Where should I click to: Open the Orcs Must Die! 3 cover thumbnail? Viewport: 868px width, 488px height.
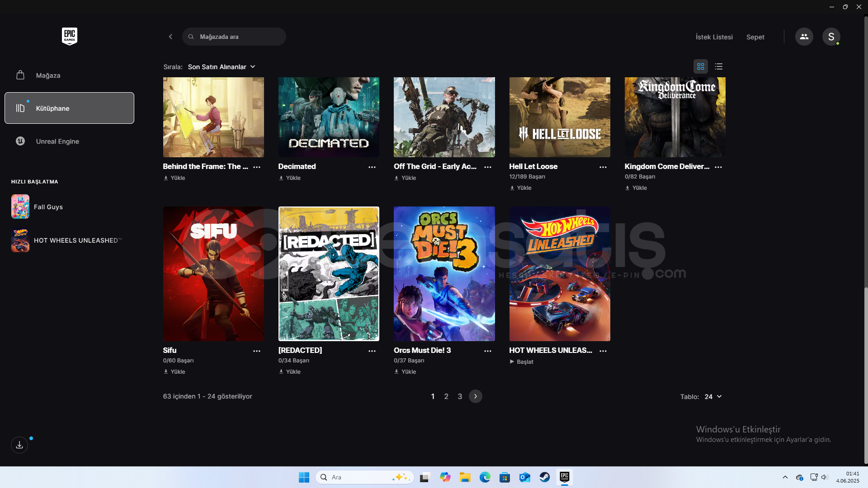coord(444,274)
